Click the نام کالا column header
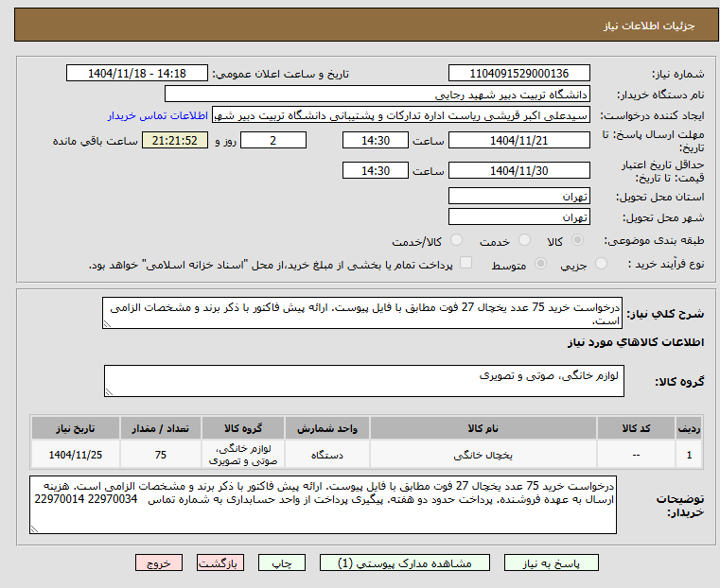 point(483,428)
